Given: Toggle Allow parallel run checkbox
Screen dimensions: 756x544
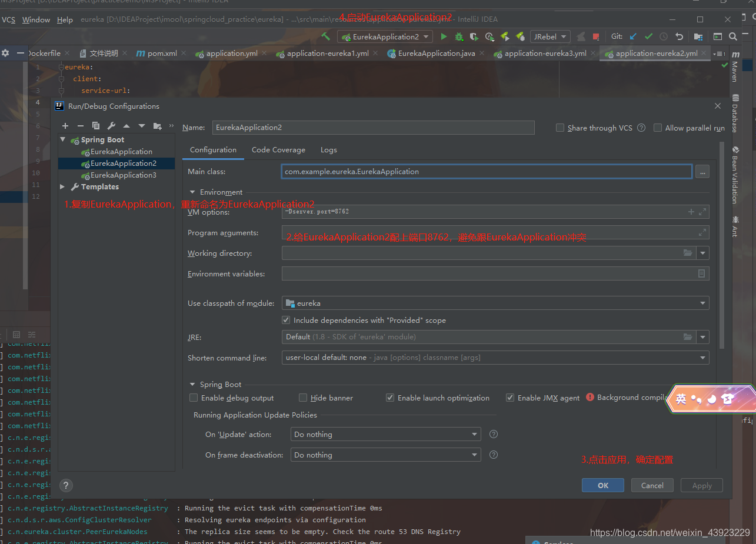Looking at the screenshot, I should click(658, 128).
